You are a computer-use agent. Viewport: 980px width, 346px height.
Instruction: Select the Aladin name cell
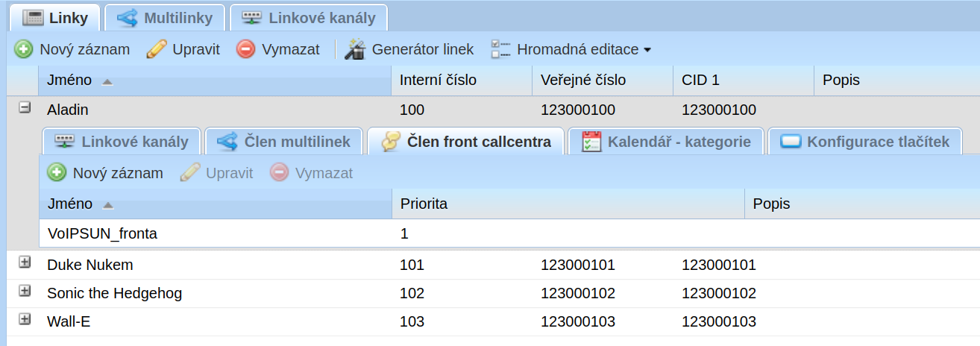point(68,110)
